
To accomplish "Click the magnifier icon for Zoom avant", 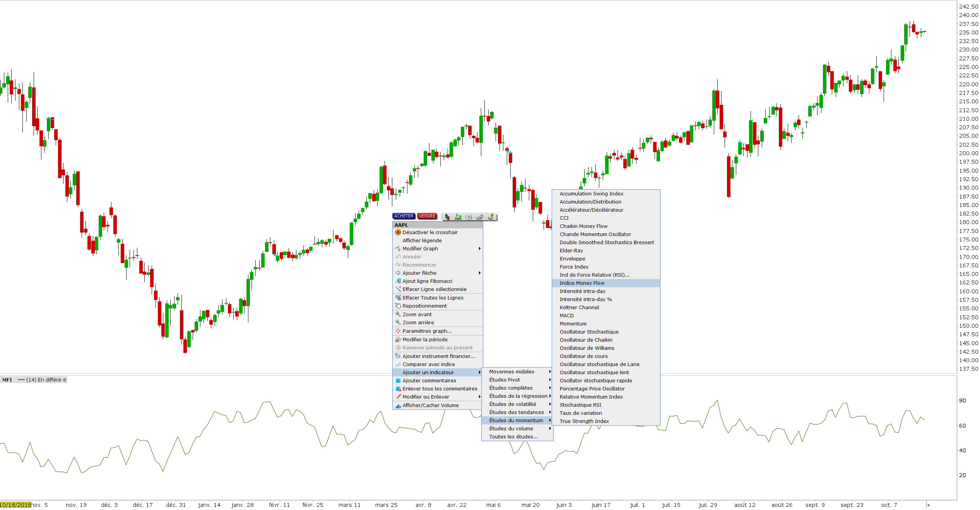I will pyautogui.click(x=398, y=314).
